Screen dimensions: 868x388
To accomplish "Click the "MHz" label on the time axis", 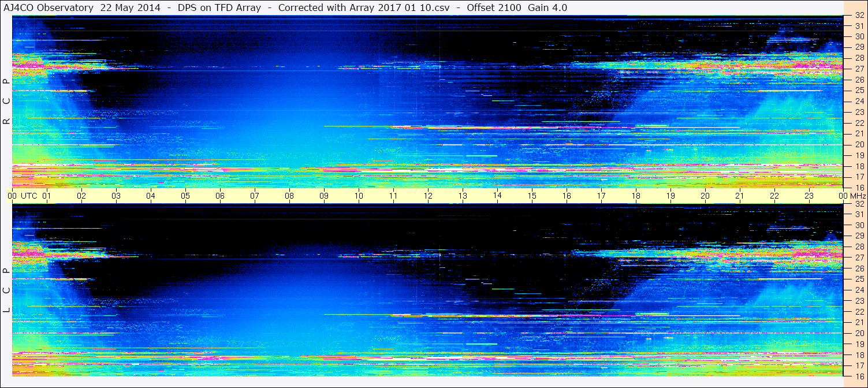I will (857, 196).
